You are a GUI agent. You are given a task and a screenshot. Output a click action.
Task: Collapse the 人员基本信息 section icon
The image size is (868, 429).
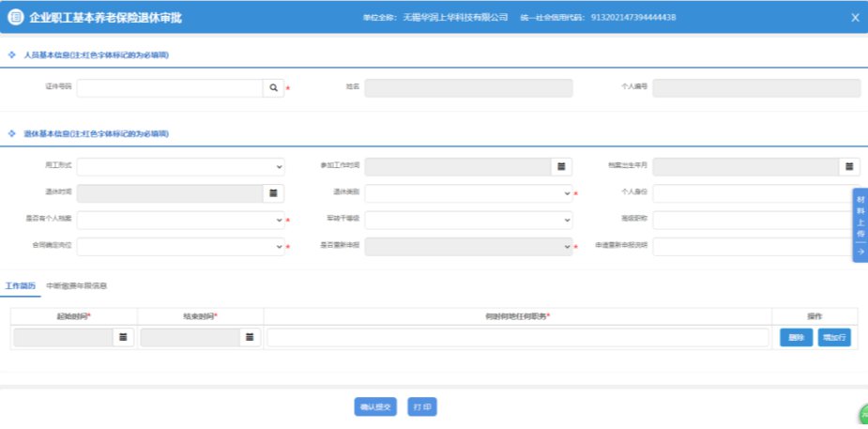point(11,54)
